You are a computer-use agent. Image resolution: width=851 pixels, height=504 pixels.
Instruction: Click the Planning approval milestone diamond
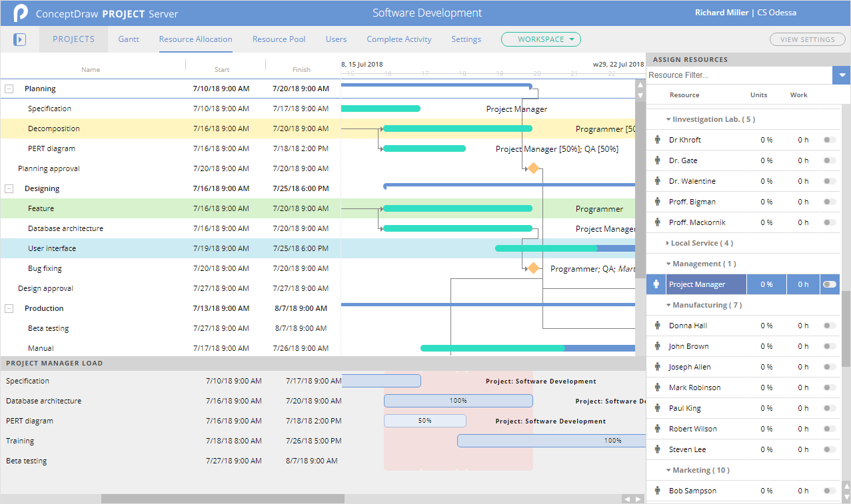532,168
